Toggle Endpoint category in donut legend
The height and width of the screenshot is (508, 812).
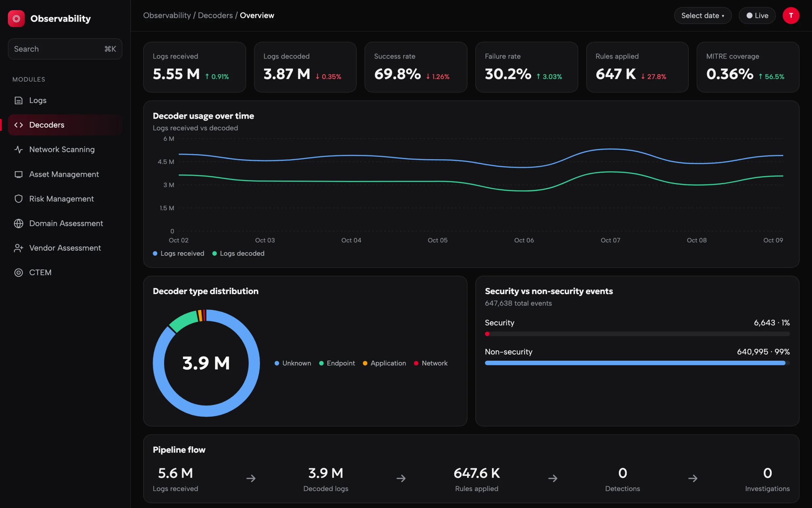click(x=337, y=363)
